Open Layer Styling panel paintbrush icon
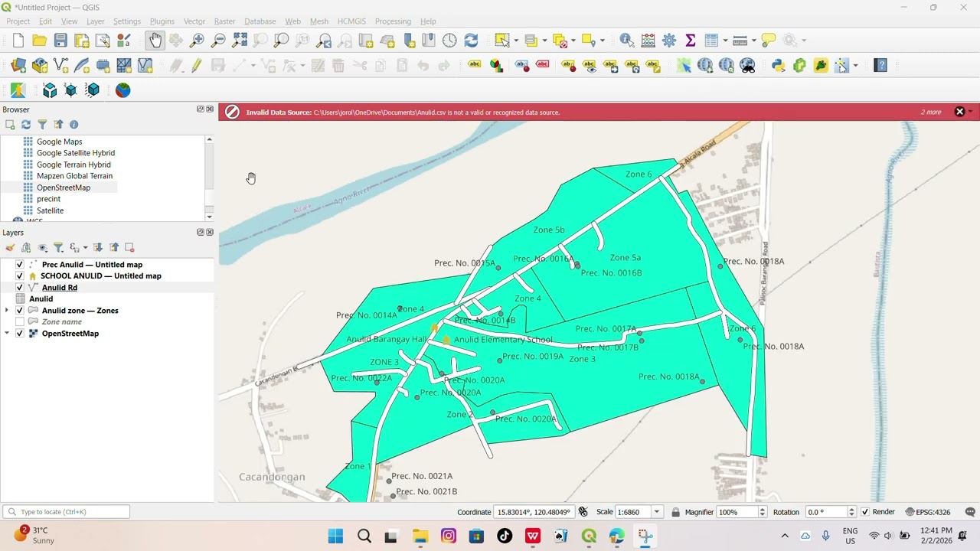 click(10, 248)
